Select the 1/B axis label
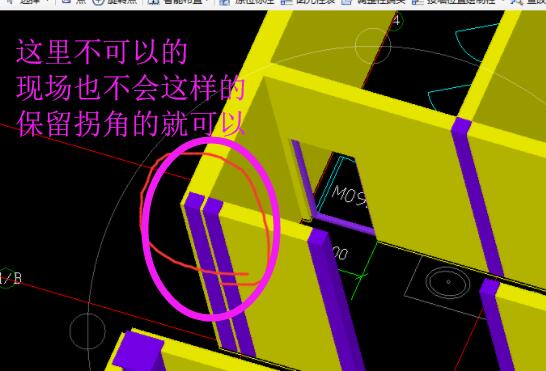This screenshot has height=371, width=546. coord(10,278)
